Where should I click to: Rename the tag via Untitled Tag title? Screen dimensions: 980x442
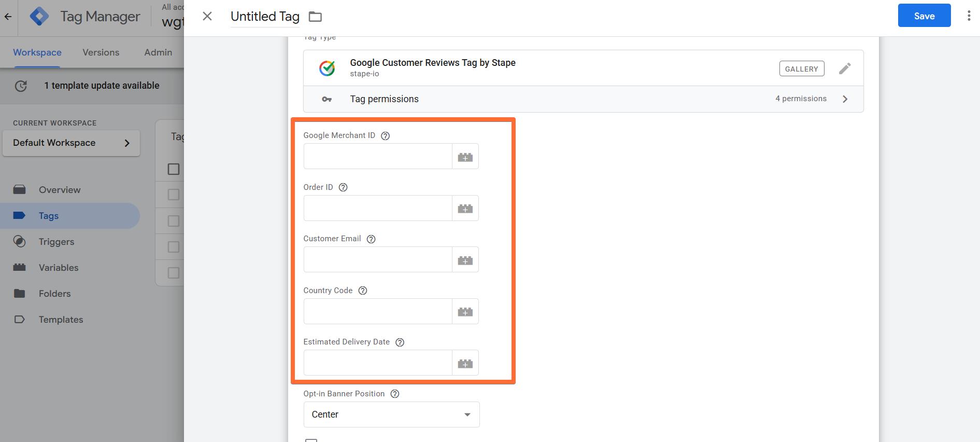coord(265,17)
